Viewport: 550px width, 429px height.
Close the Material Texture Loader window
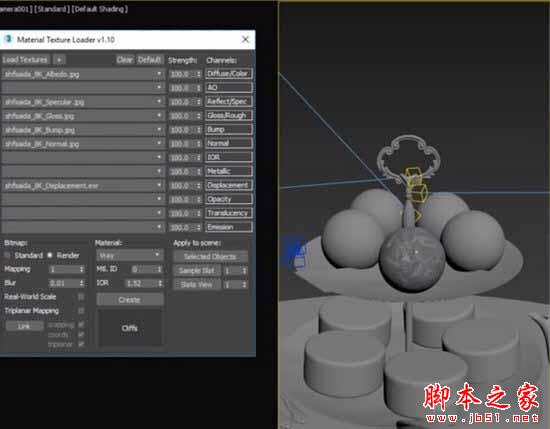pyautogui.click(x=246, y=39)
